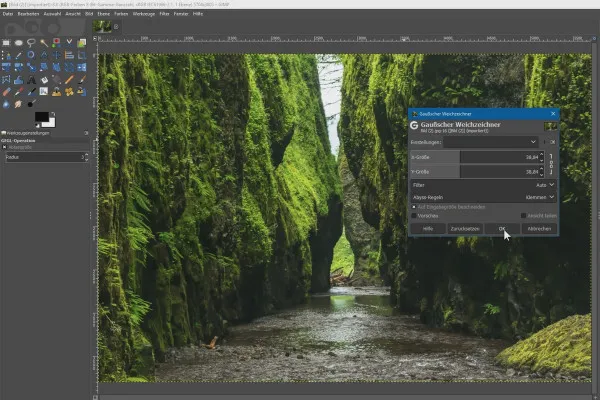Reset colors to black and white
This screenshot has width=600, height=400.
tap(37, 125)
